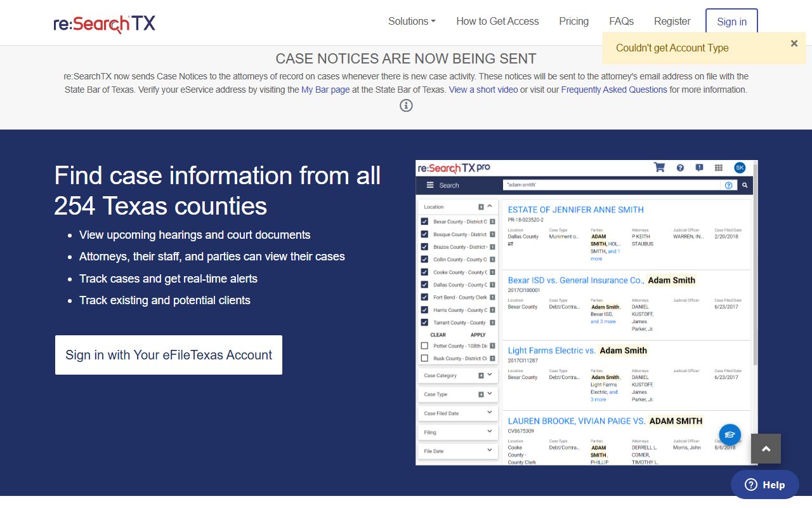Toggle Brazos County - District checkbox
The height and width of the screenshot is (508, 812).
(x=425, y=247)
